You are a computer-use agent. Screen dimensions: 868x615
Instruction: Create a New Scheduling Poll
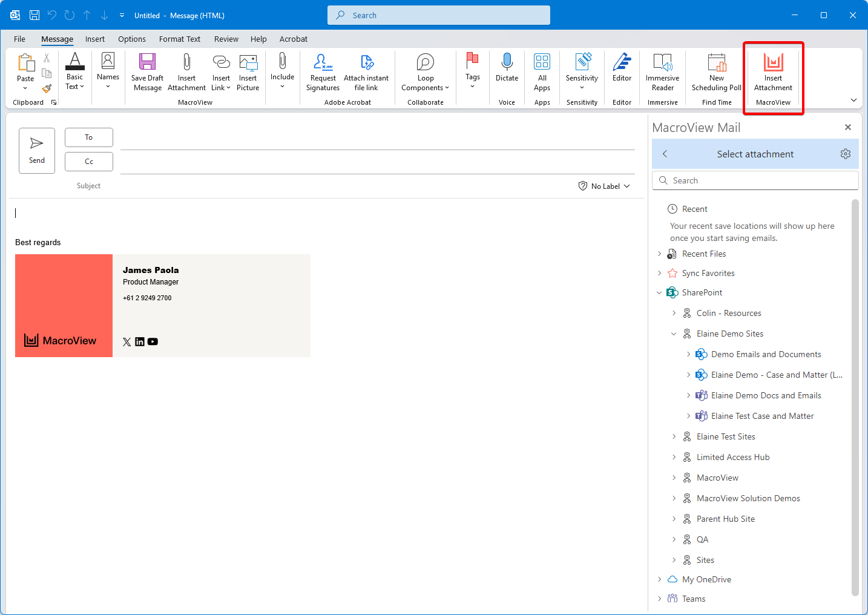[x=717, y=71]
